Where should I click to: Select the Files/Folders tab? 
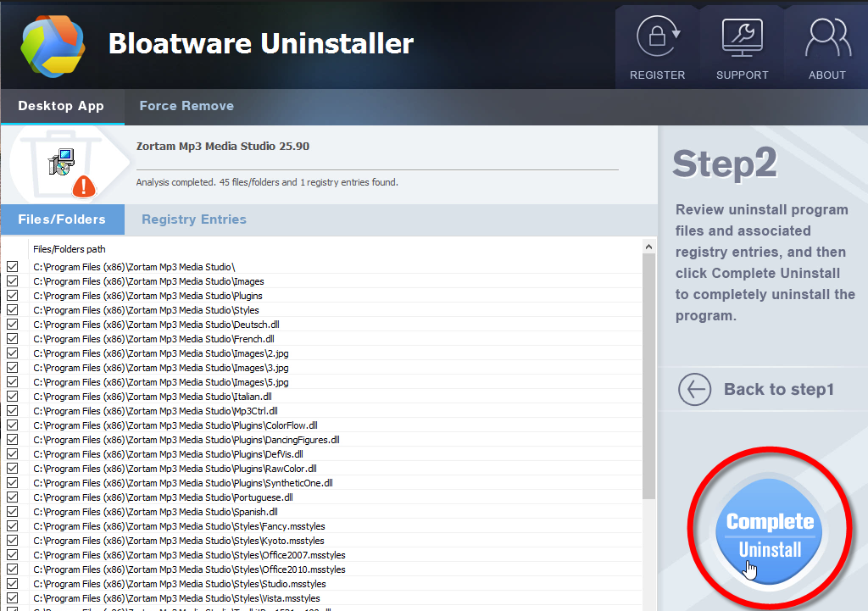tap(62, 219)
